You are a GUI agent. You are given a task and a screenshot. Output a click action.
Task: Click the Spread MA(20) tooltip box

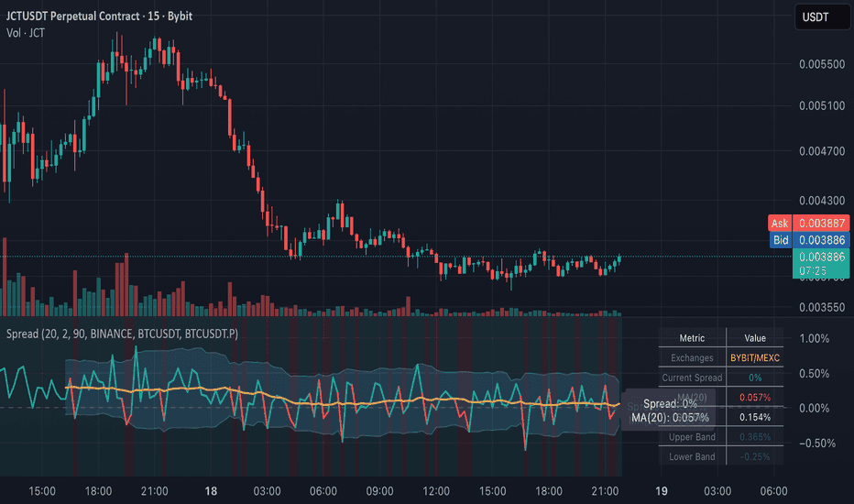tap(669, 411)
